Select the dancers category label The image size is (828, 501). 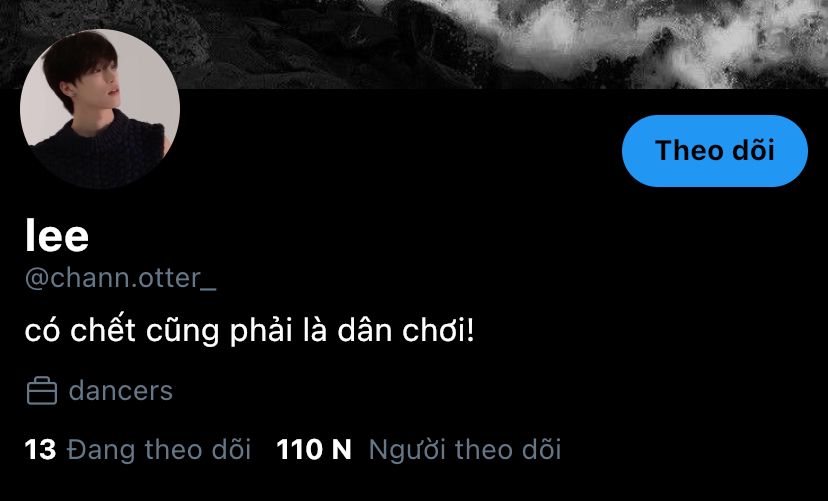point(121,391)
